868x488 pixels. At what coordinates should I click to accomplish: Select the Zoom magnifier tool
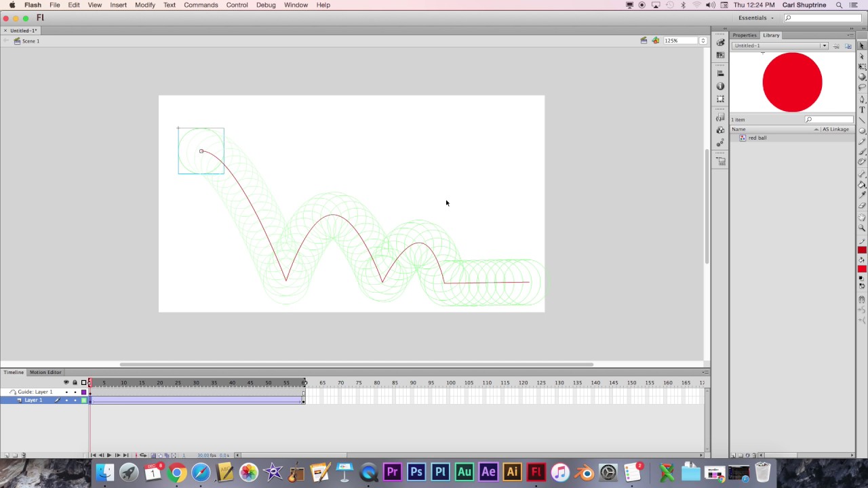pos(862,228)
